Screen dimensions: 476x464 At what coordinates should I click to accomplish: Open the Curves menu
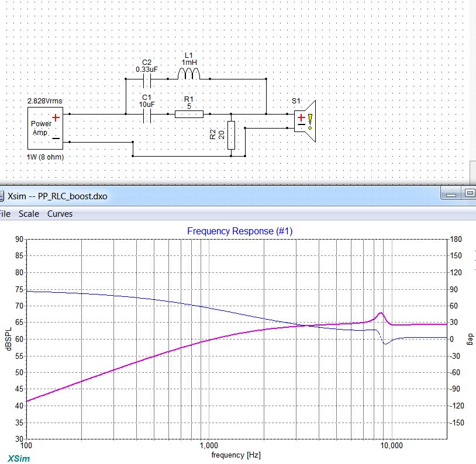click(x=60, y=214)
